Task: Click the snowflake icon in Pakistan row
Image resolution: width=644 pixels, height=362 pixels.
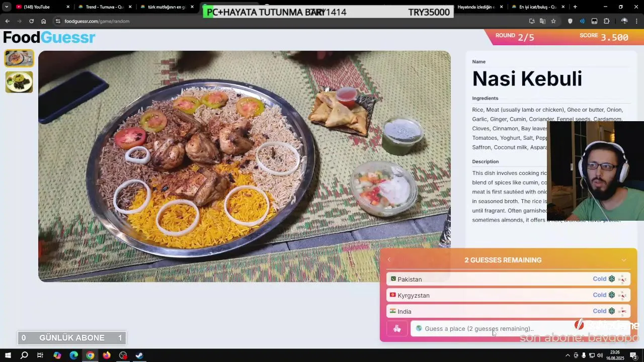Action: tap(612, 279)
